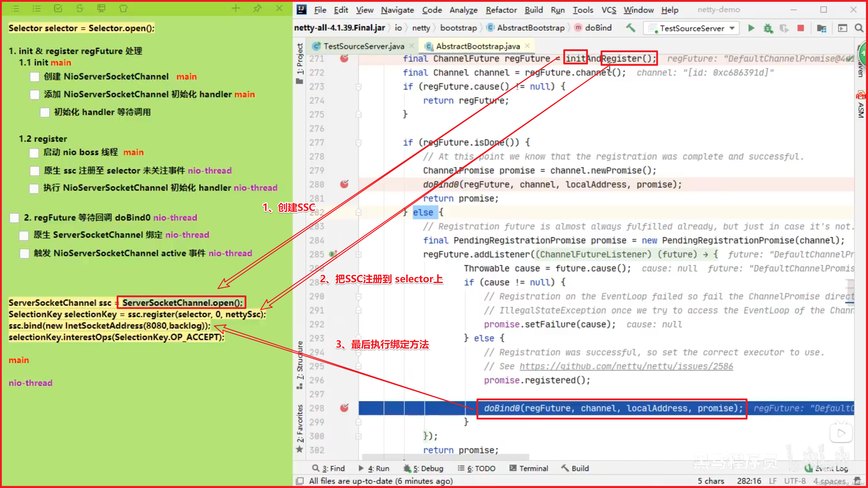Click the gutter implementation icon on line 285
The height and width of the screenshot is (488, 868).
(x=333, y=254)
